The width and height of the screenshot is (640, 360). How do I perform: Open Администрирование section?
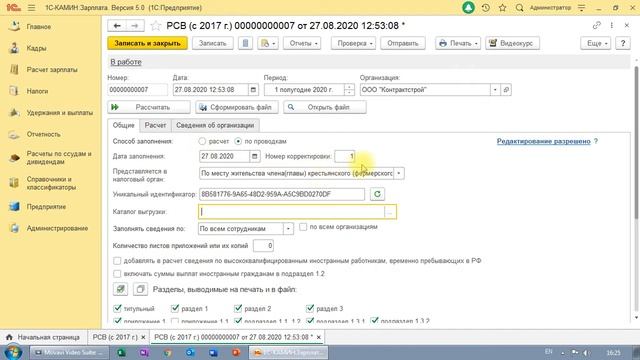[x=57, y=228]
